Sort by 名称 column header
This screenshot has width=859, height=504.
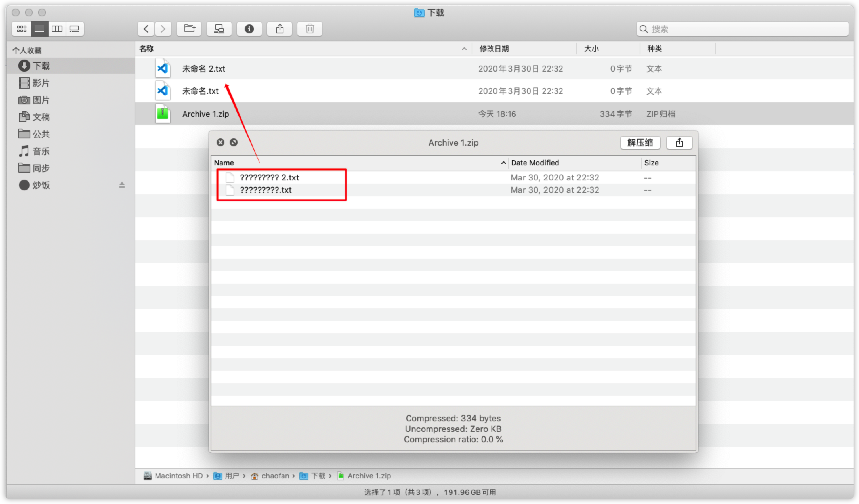tap(304, 49)
